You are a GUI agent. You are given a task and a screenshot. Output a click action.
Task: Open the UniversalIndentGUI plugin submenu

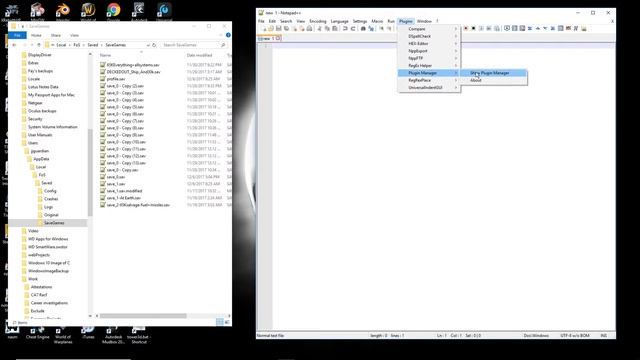(429, 88)
